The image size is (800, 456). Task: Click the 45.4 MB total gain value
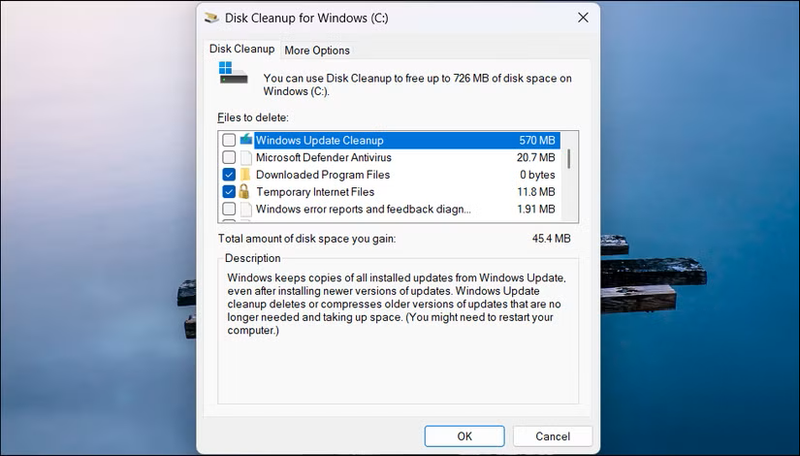[x=551, y=238]
